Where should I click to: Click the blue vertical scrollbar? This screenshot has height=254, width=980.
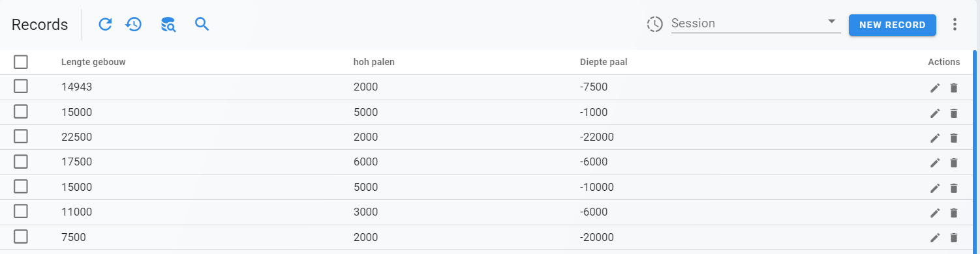(x=976, y=150)
